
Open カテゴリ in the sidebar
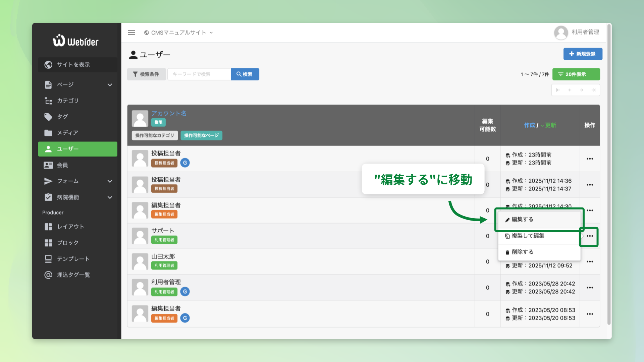click(78, 101)
